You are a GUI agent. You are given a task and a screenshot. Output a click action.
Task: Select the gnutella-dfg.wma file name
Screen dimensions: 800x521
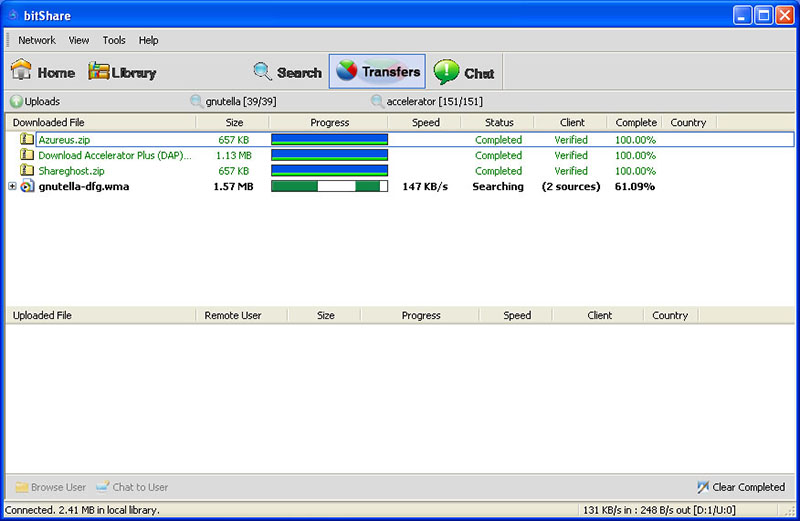tap(84, 187)
